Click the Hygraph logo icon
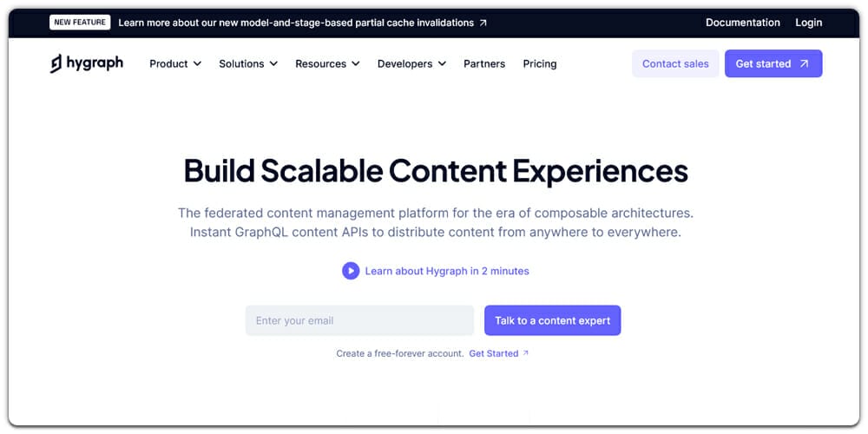Image resolution: width=868 pixels, height=434 pixels. 56,63
